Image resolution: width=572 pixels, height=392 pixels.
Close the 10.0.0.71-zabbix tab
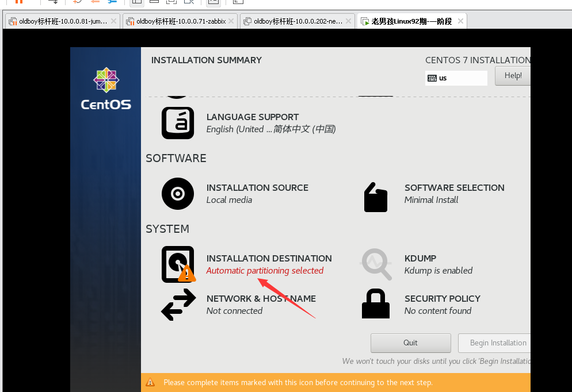[x=231, y=21]
